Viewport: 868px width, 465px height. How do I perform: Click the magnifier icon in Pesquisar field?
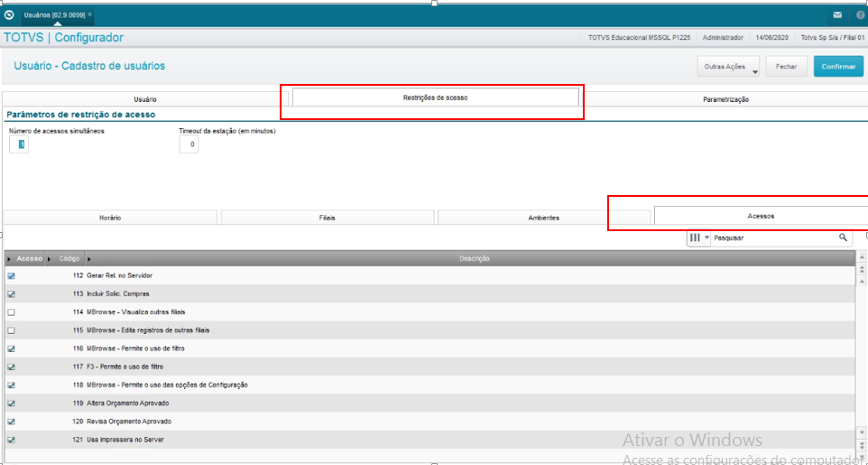(x=843, y=237)
